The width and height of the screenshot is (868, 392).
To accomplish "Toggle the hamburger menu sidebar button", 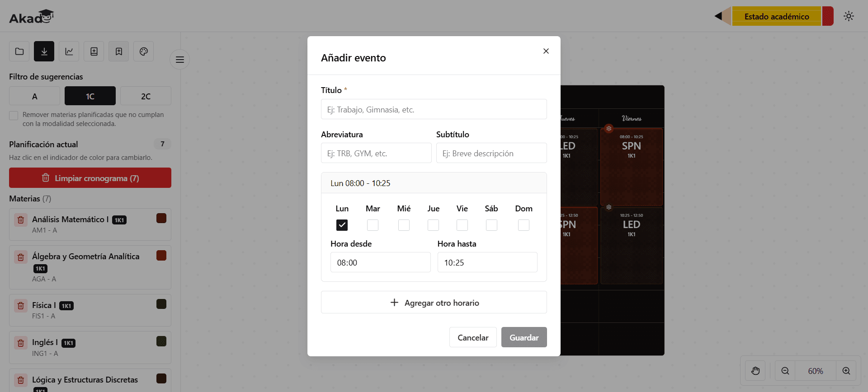I will point(180,60).
